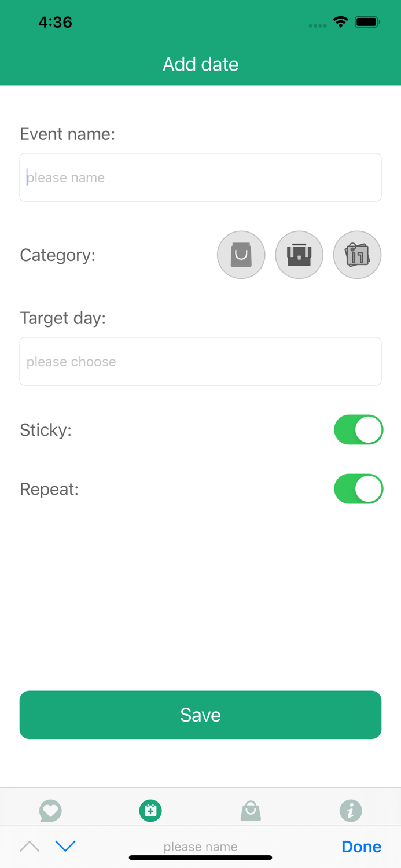Open the Target day date chooser
401x868 pixels.
point(200,362)
